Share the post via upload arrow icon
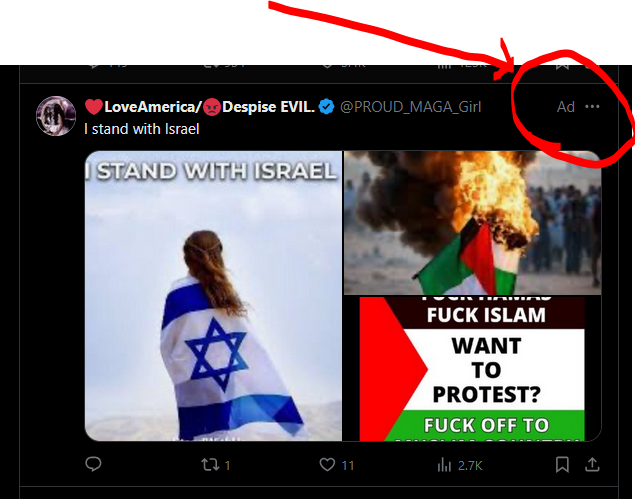The width and height of the screenshot is (635, 499). [592, 464]
